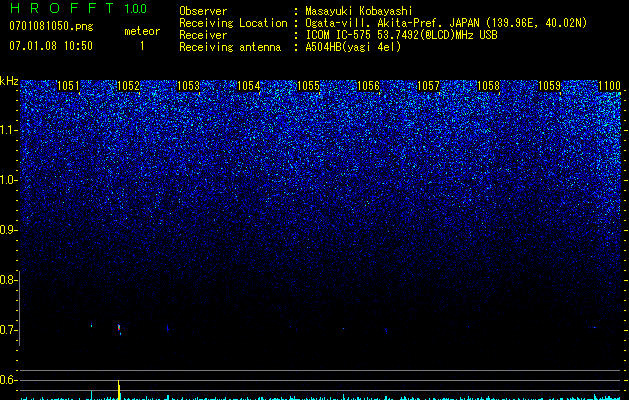Click the 0.9 kHz axis label

coord(9,230)
